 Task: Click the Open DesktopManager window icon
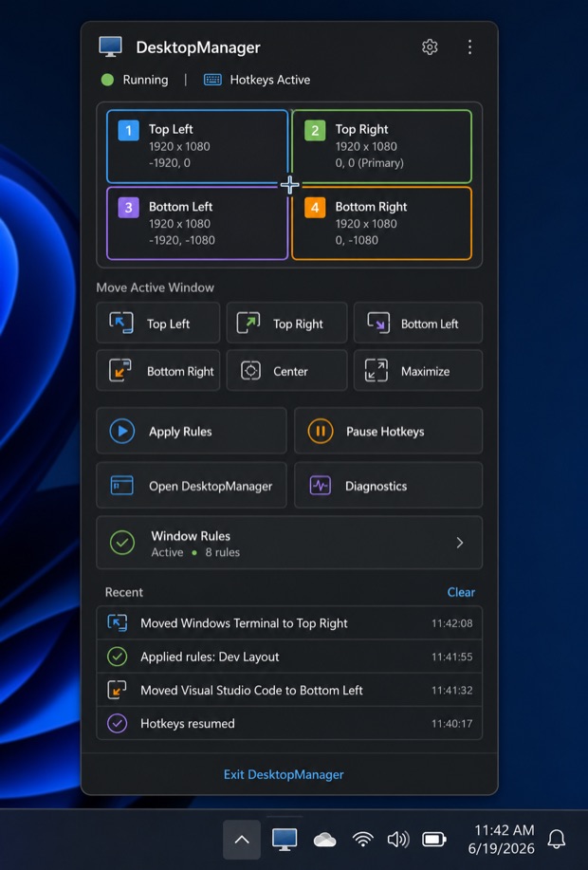coord(122,486)
